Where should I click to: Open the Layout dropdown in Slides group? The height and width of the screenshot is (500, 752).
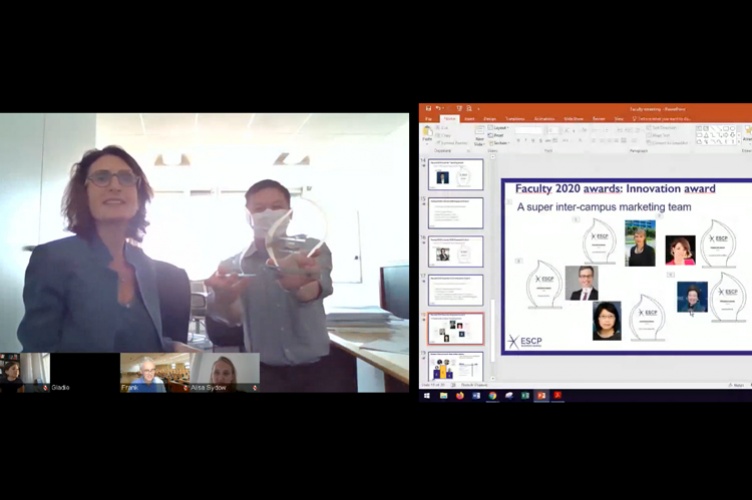(x=499, y=128)
